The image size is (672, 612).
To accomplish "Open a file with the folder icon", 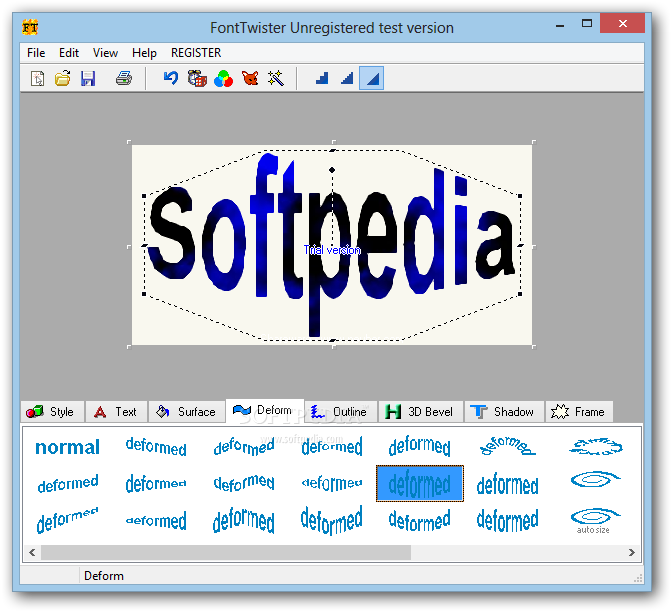I will [x=63, y=79].
